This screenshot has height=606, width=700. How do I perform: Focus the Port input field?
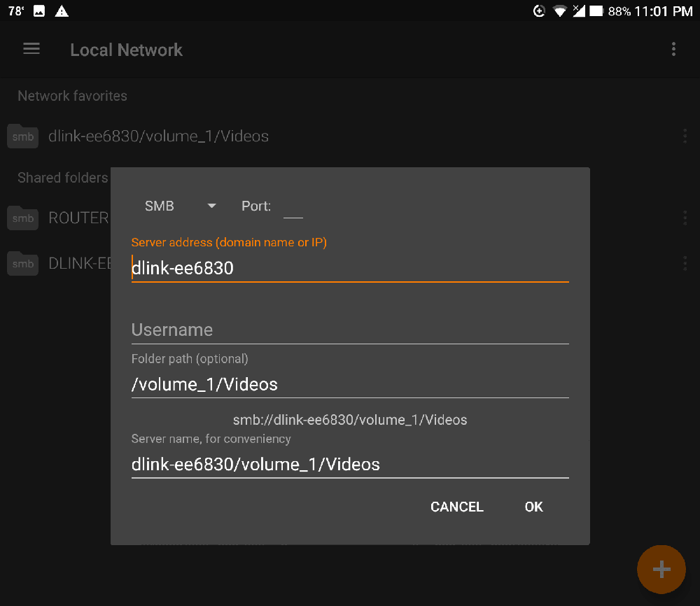click(x=293, y=206)
